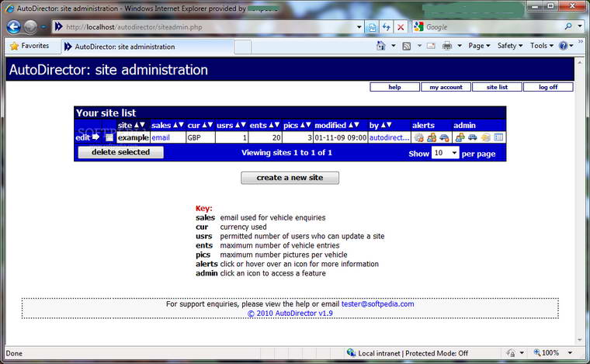Click the Read Mail toolbar icon
The image size is (590, 364).
(431, 46)
